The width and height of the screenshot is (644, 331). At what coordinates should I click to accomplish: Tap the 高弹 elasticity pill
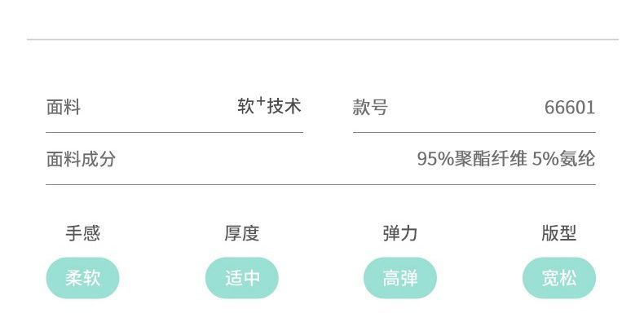click(400, 278)
